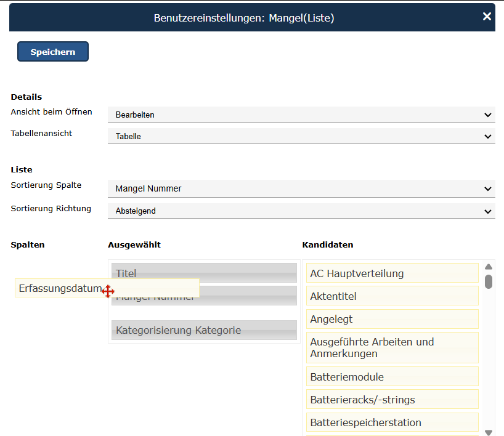
Task: Select the Angelegt candidate entry
Action: coord(392,319)
